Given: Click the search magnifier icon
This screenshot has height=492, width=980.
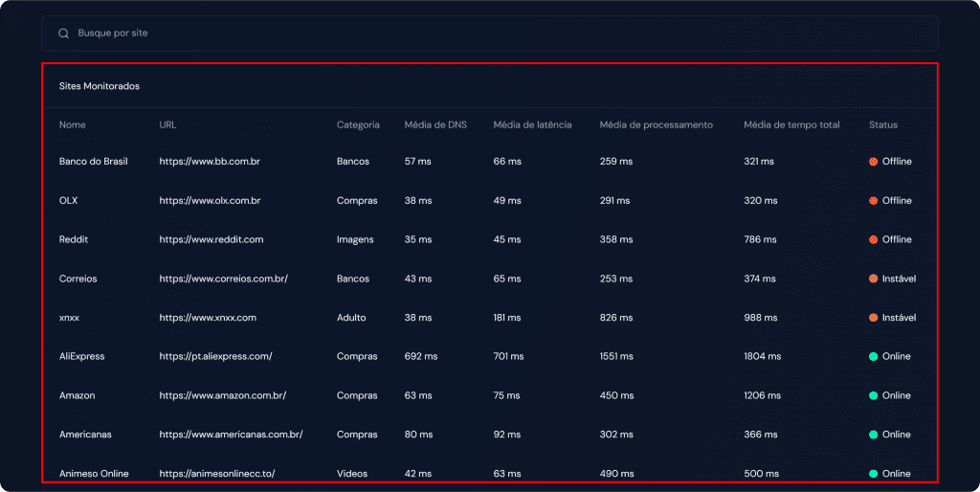Looking at the screenshot, I should (64, 34).
